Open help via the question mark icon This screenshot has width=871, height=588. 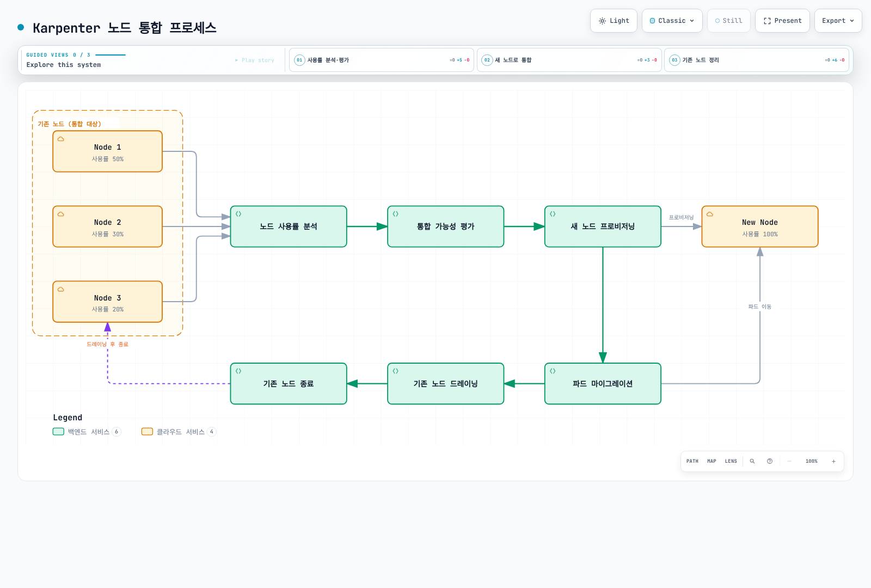click(770, 461)
